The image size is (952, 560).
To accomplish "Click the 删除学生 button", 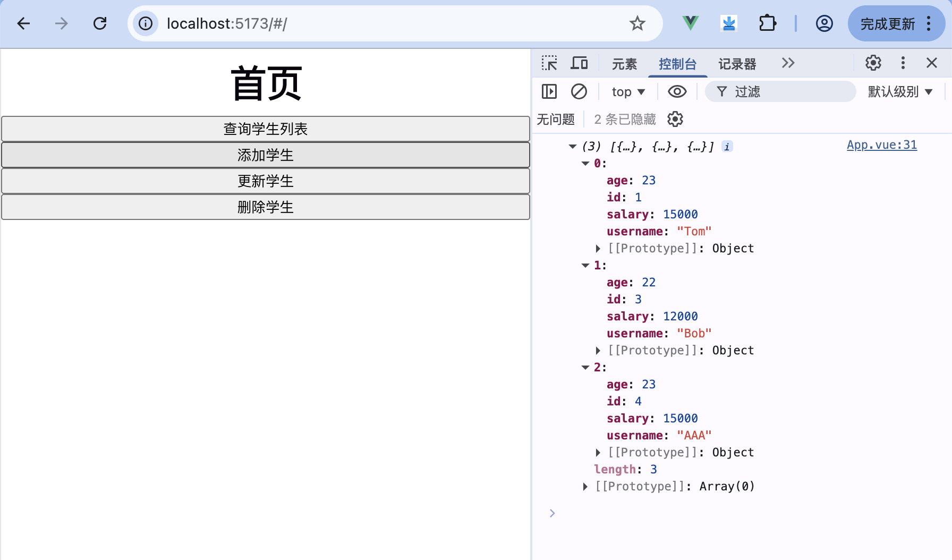I will 266,207.
